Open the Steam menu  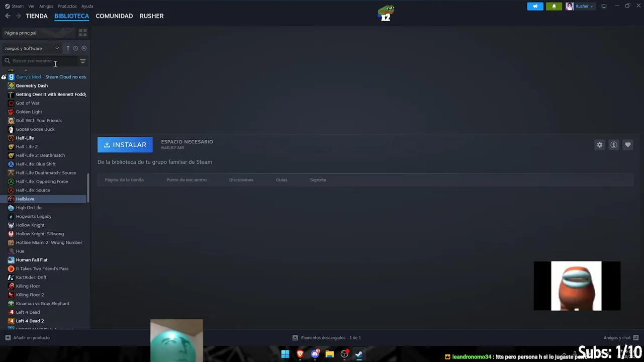(x=14, y=6)
